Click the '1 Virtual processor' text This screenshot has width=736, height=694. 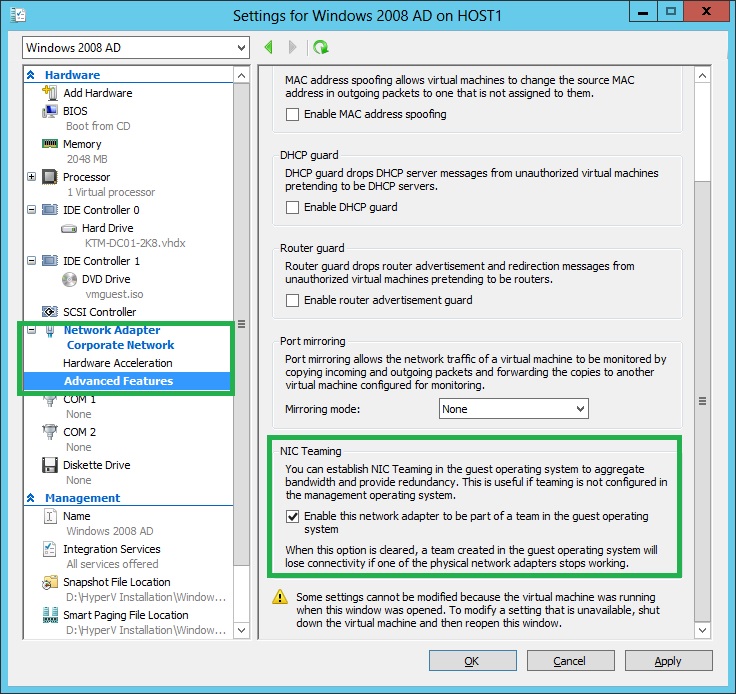(x=111, y=192)
